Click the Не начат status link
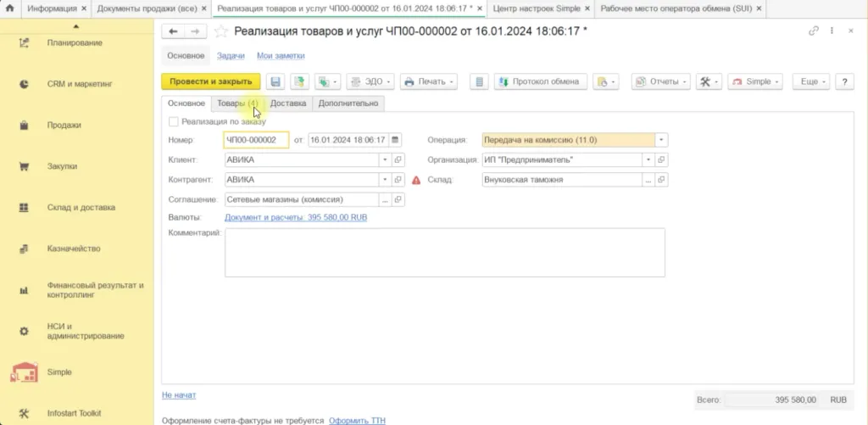This screenshot has height=425, width=868. (x=179, y=395)
